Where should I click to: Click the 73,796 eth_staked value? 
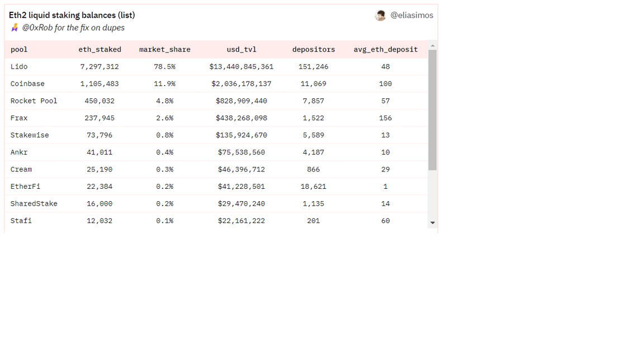click(x=100, y=135)
